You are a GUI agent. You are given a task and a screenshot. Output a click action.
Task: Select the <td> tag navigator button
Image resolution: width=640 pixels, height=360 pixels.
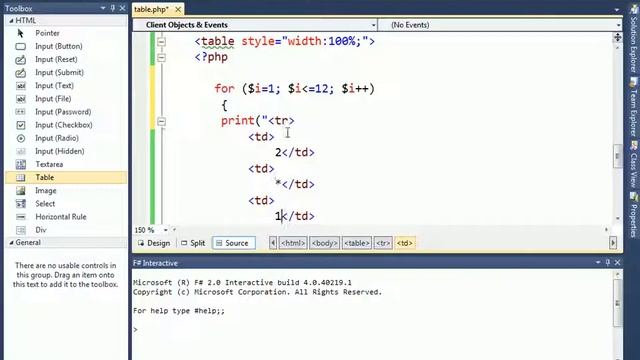coord(404,243)
